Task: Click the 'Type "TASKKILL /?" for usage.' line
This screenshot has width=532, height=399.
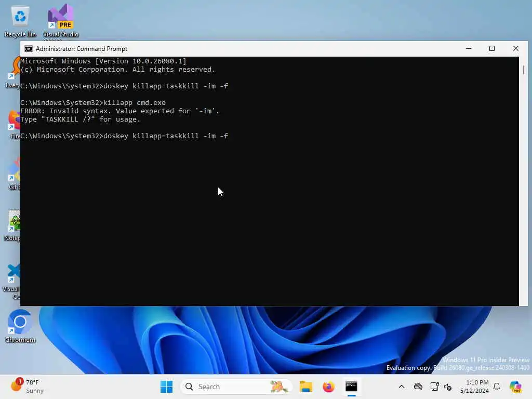Action: [x=81, y=119]
